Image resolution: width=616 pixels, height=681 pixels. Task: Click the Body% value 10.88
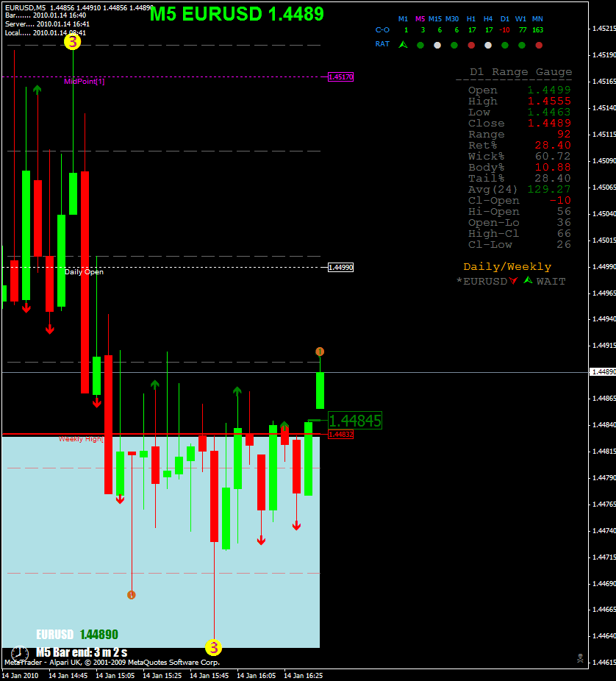(553, 167)
